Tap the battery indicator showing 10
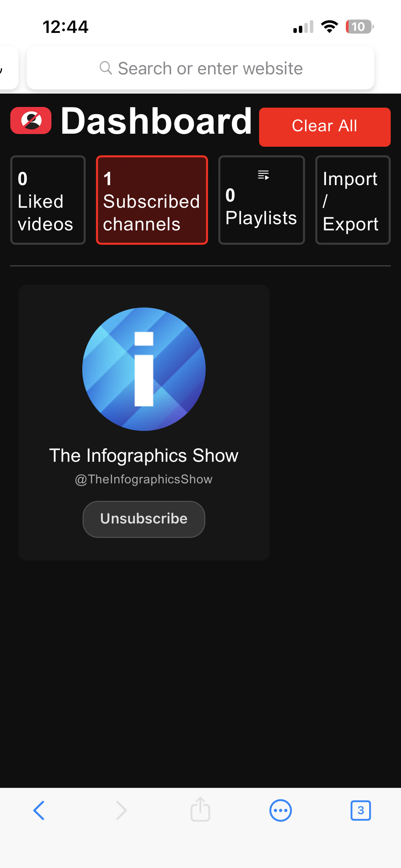The height and width of the screenshot is (868, 401). [359, 27]
